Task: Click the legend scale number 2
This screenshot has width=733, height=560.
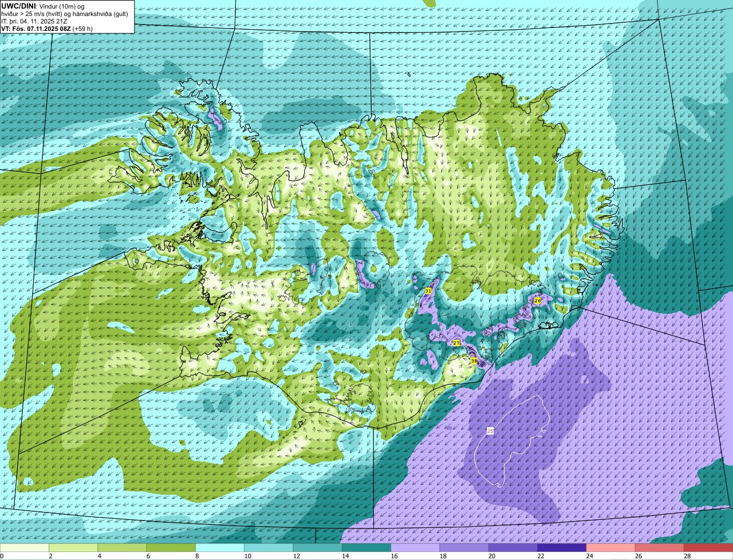Action: click(x=50, y=556)
